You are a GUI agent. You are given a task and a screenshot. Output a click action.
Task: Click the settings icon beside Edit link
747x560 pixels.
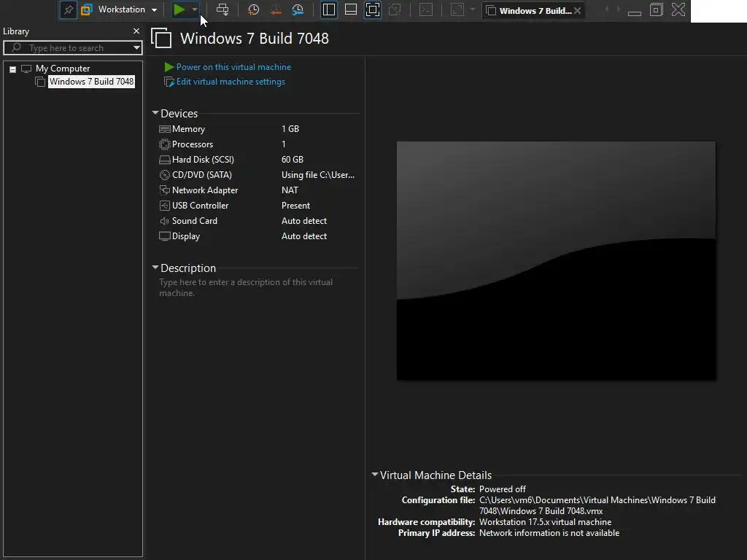coord(169,82)
